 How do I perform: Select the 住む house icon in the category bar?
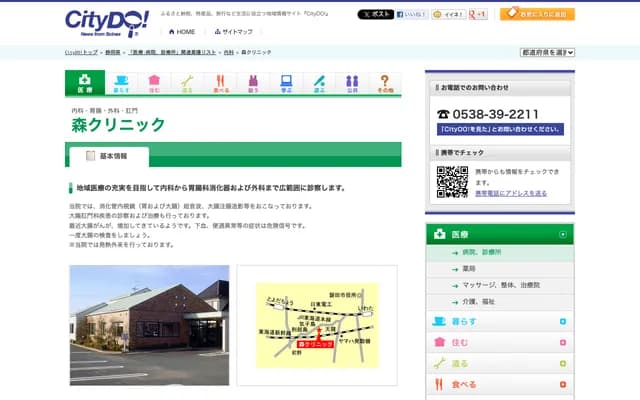click(x=154, y=83)
